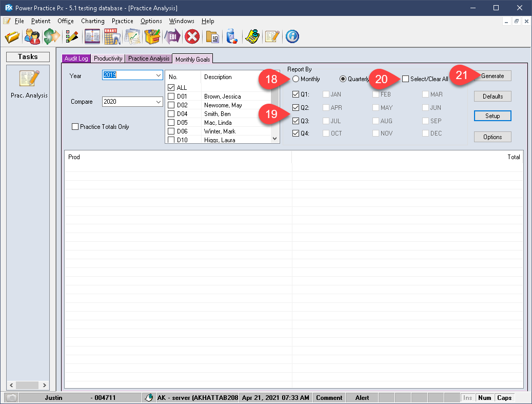Screen dimensions: 532x404
Task: Open the folder with document toolbar icon
Action: [212, 37]
